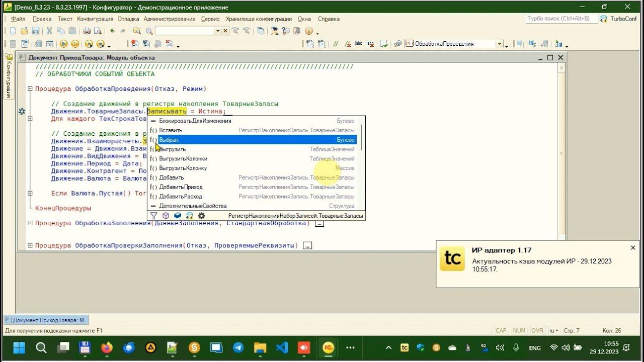Show hidden system tray icons chevron
Screen dimensions: 644x362
388,347
